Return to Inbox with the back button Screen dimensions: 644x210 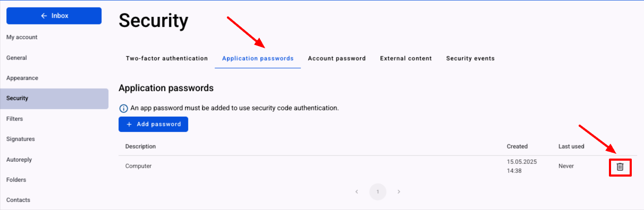pos(54,16)
